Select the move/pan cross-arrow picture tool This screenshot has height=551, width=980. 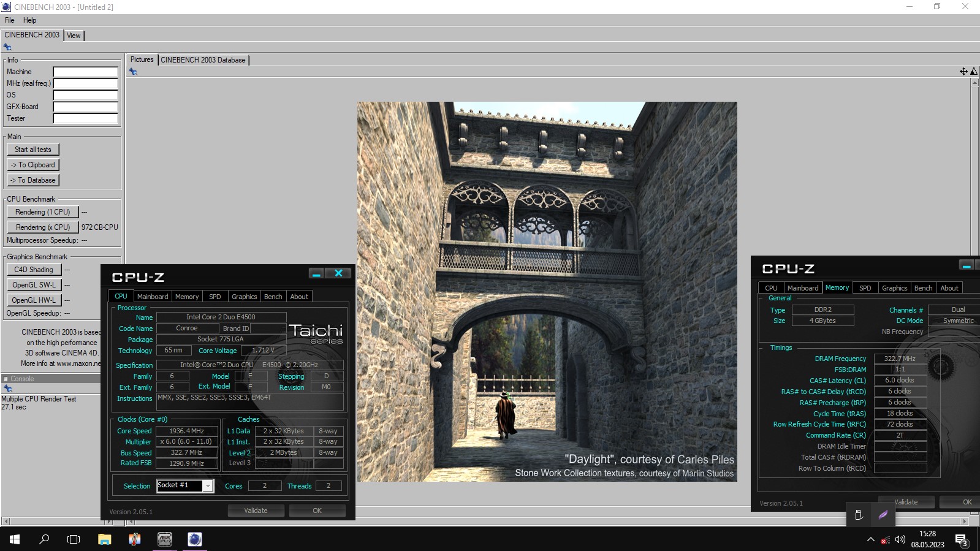[x=963, y=72]
